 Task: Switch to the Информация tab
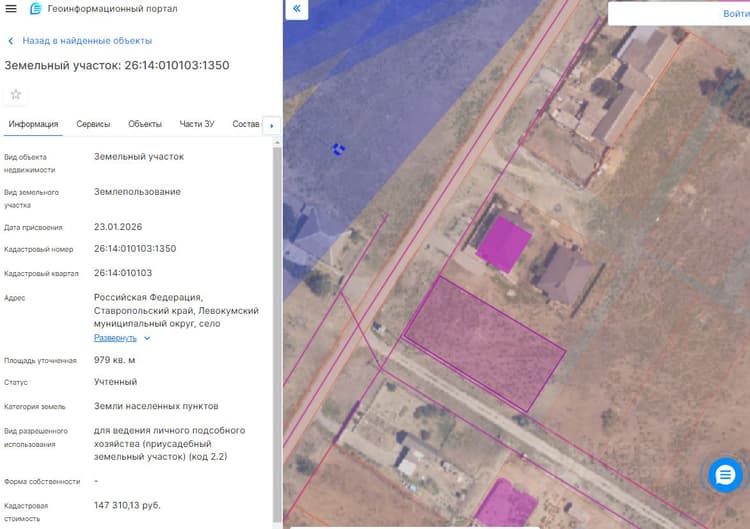coord(33,124)
